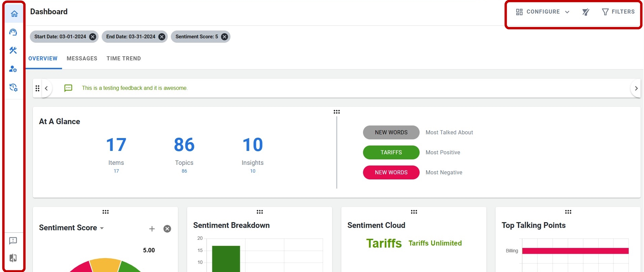Click the green TARIFFS button
Image resolution: width=644 pixels, height=272 pixels.
coord(391,153)
